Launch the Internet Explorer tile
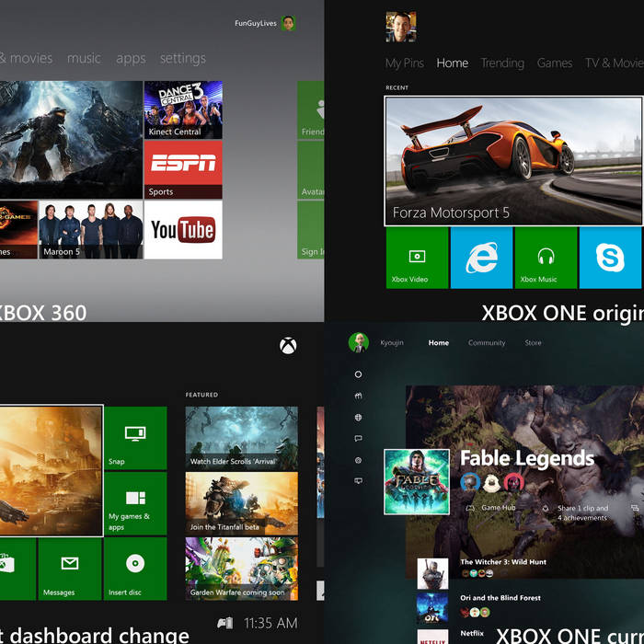Viewport: 644px width, 644px height. (x=481, y=258)
